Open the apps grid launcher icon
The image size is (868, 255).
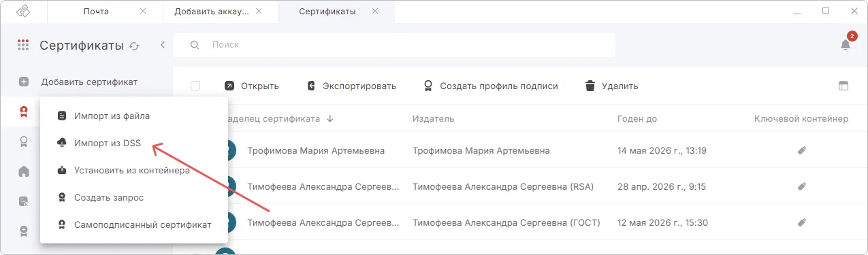[x=23, y=46]
